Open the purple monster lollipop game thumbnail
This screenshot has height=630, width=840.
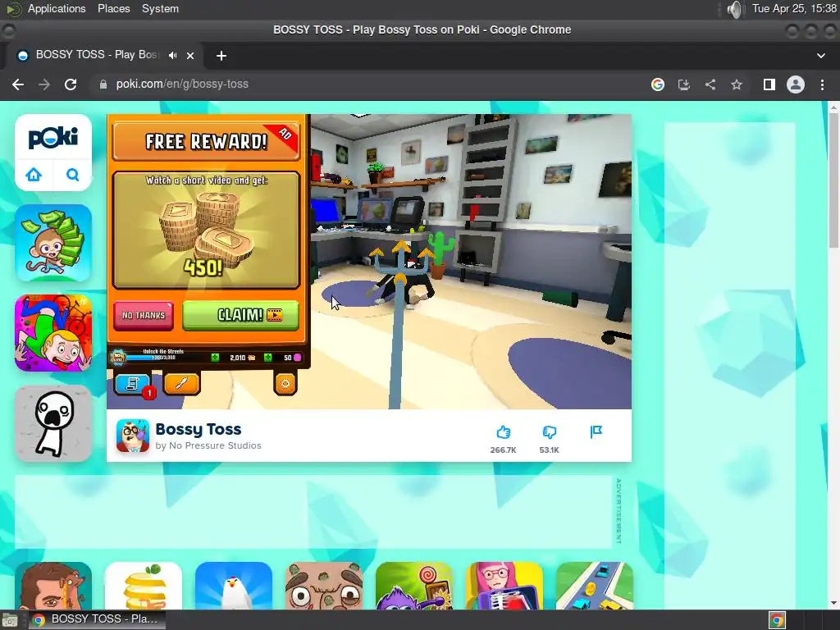point(414,586)
